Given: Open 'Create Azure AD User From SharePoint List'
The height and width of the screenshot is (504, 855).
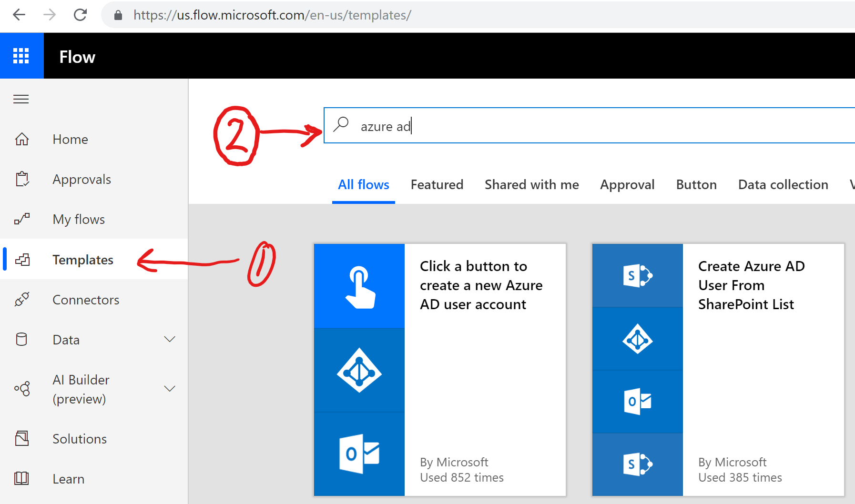Looking at the screenshot, I should point(751,285).
